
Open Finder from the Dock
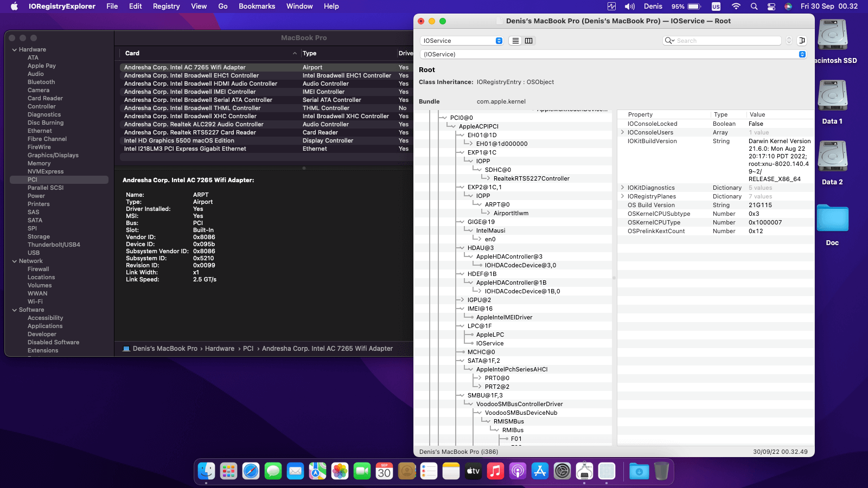[x=206, y=471]
